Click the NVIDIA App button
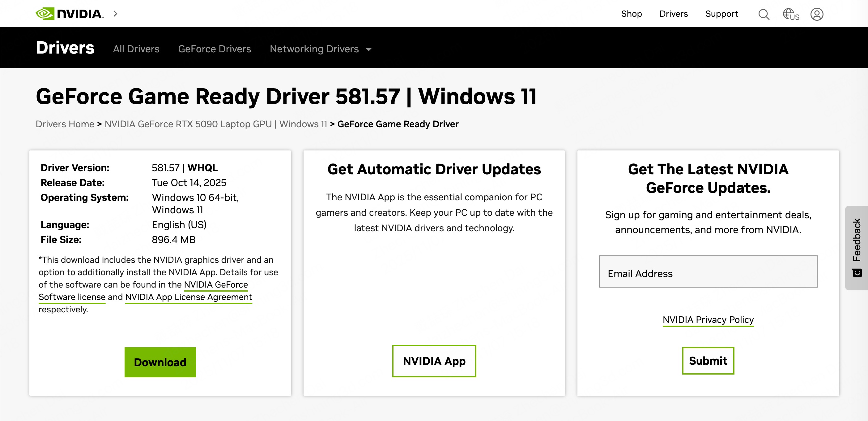Screen dimensions: 868x421 434,361
